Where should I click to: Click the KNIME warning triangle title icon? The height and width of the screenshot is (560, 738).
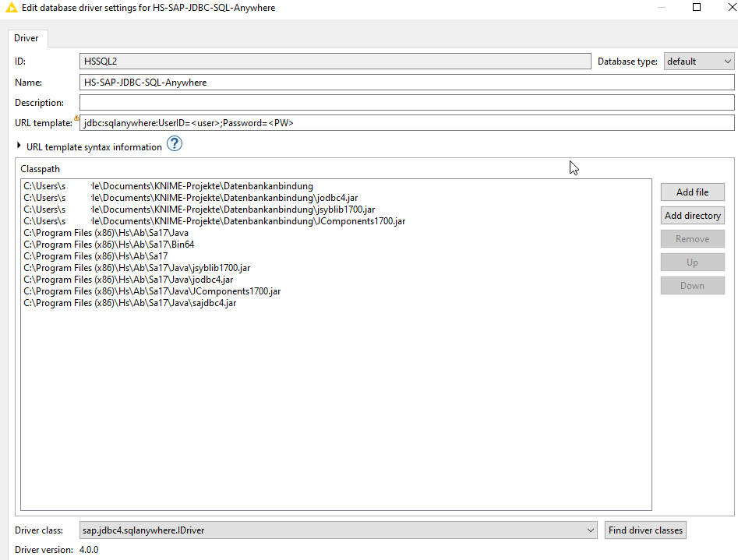tap(11, 8)
